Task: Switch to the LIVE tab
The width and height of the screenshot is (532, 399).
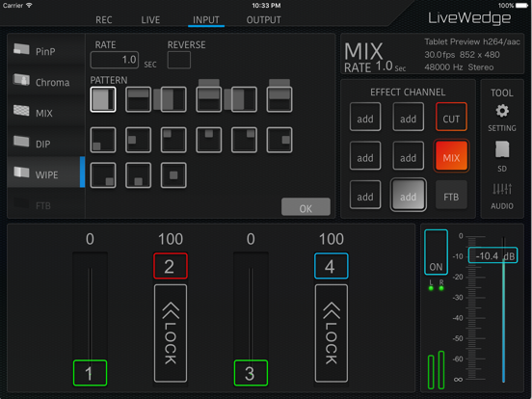Action: coord(150,20)
